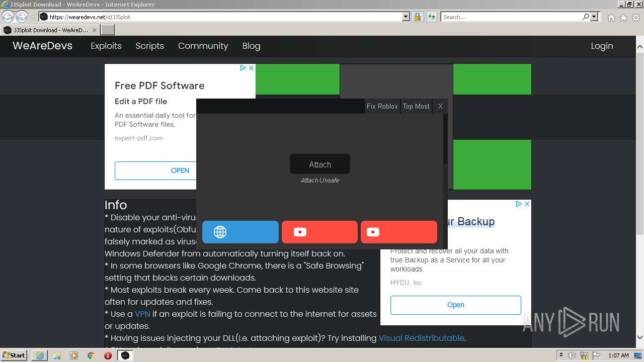
Task: Click the blue globe website button
Action: pos(240,232)
